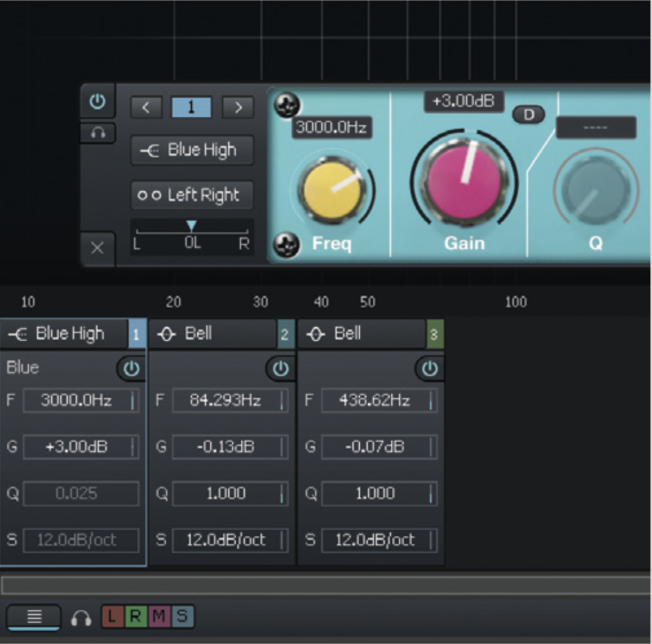Image resolution: width=652 pixels, height=644 pixels.
Task: Open the Blue High filter type selector
Action: 192,150
